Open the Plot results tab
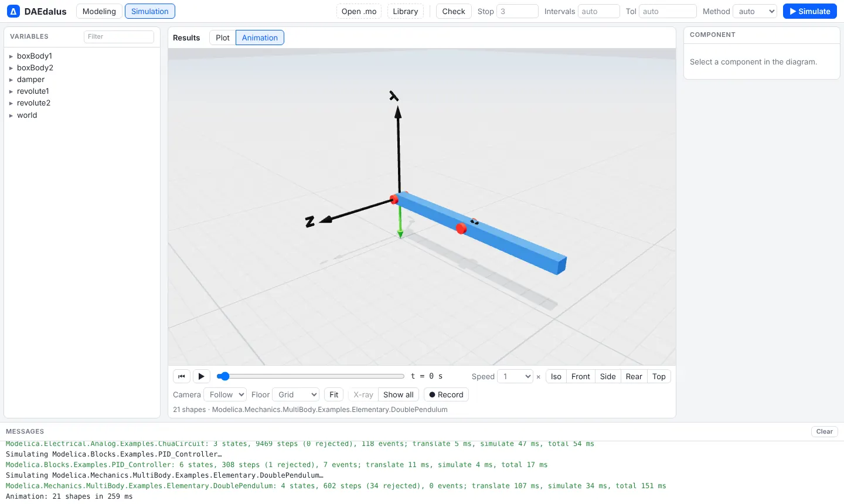The image size is (844, 504). pyautogui.click(x=223, y=38)
